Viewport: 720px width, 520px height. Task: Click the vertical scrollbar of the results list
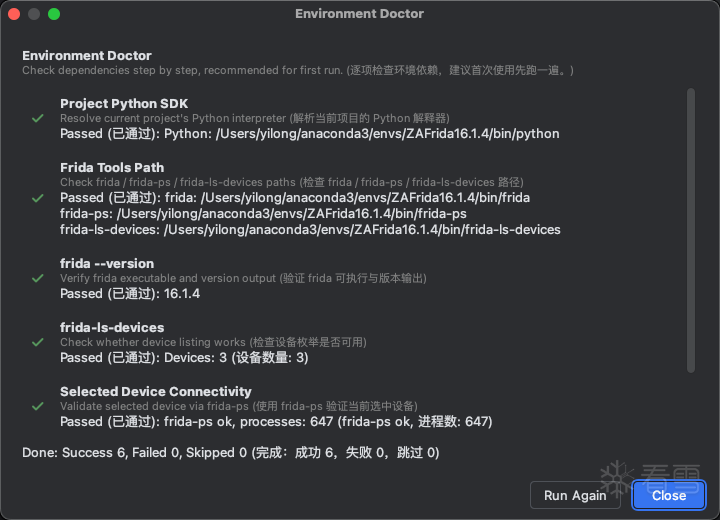pyautogui.click(x=690, y=230)
